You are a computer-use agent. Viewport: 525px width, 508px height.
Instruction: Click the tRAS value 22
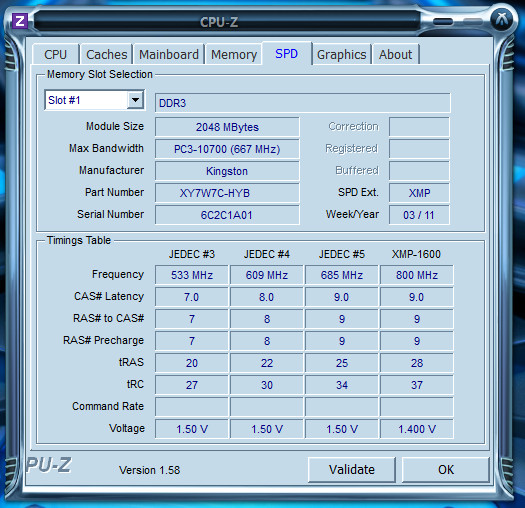267,363
